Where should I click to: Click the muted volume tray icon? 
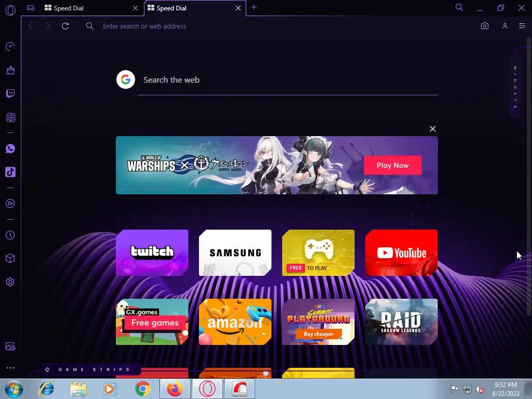click(x=480, y=390)
